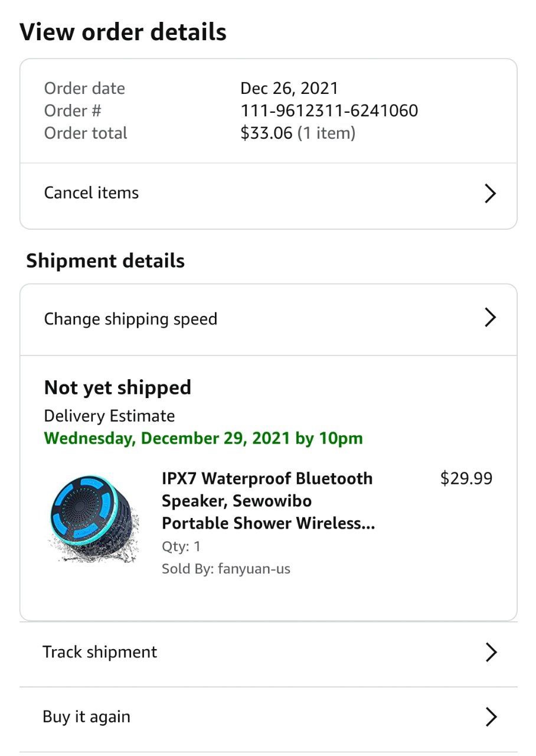
Task: Click the chevron arrow beside Cancel items
Action: 489,193
